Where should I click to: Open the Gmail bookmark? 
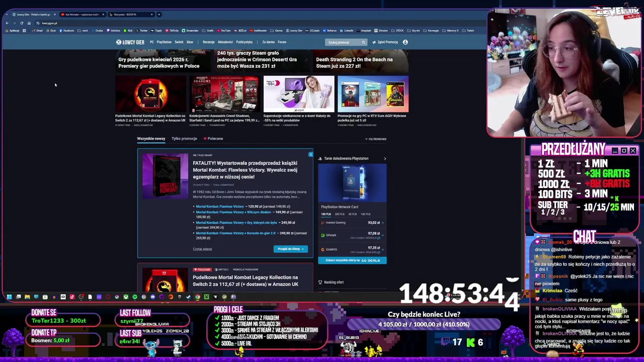click(38, 31)
